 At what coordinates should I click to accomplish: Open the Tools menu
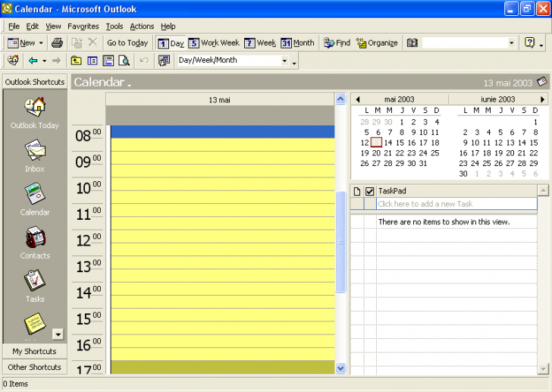pyautogui.click(x=114, y=27)
